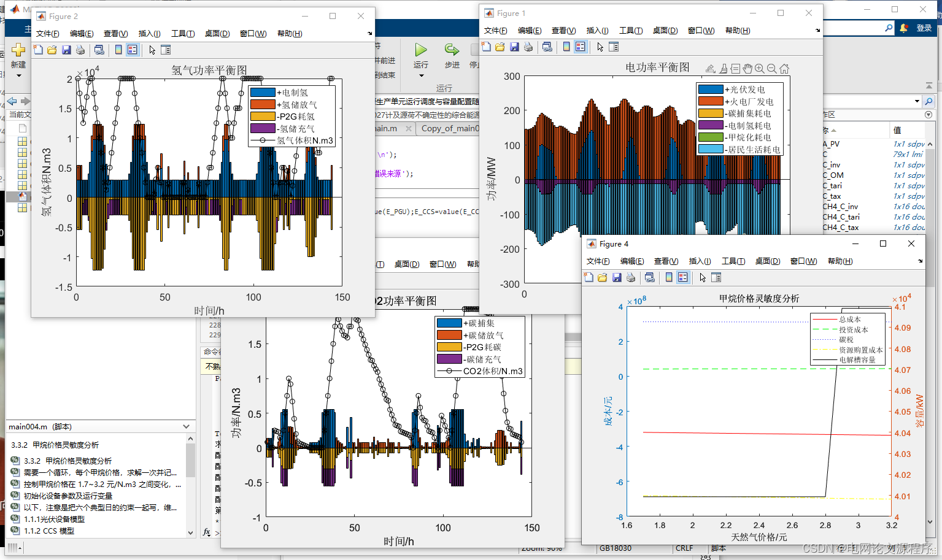Select workspace variable CH4_C_inv

coord(840,207)
